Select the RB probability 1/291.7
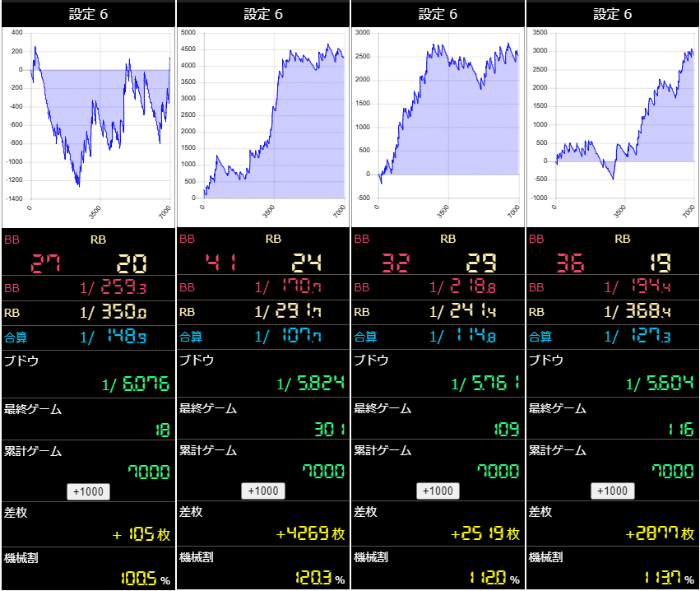The width and height of the screenshot is (700, 591). pyautogui.click(x=288, y=311)
